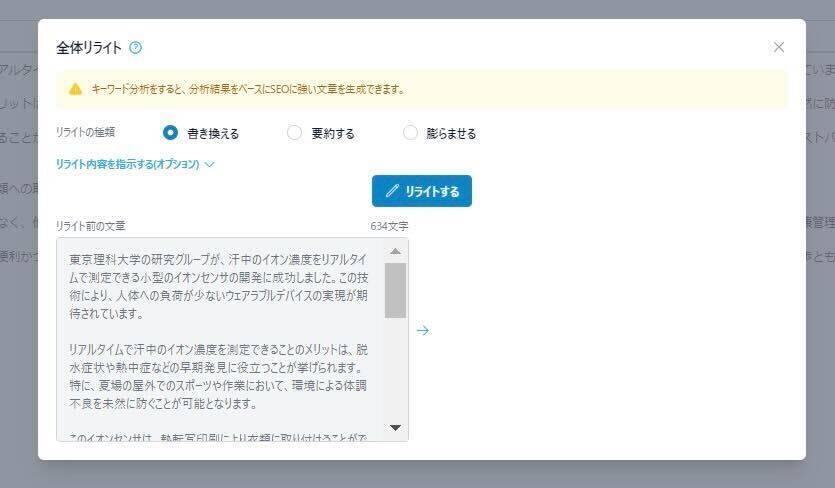Click the scrollbar down arrow in text box
The width and height of the screenshot is (835, 488).
coord(395,428)
